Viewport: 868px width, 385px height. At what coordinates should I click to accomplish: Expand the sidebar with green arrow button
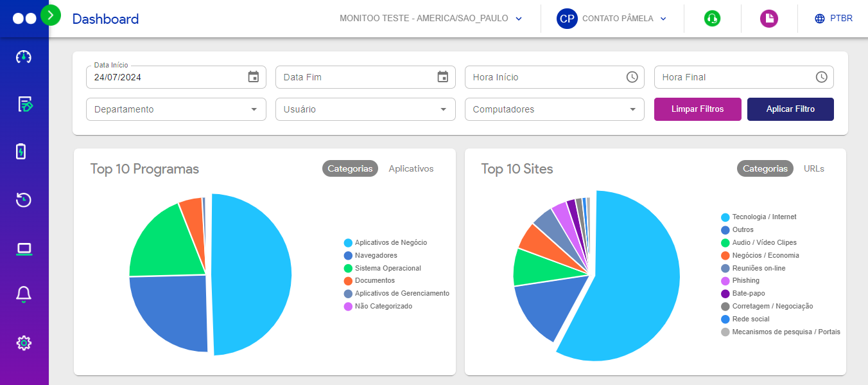(x=51, y=14)
